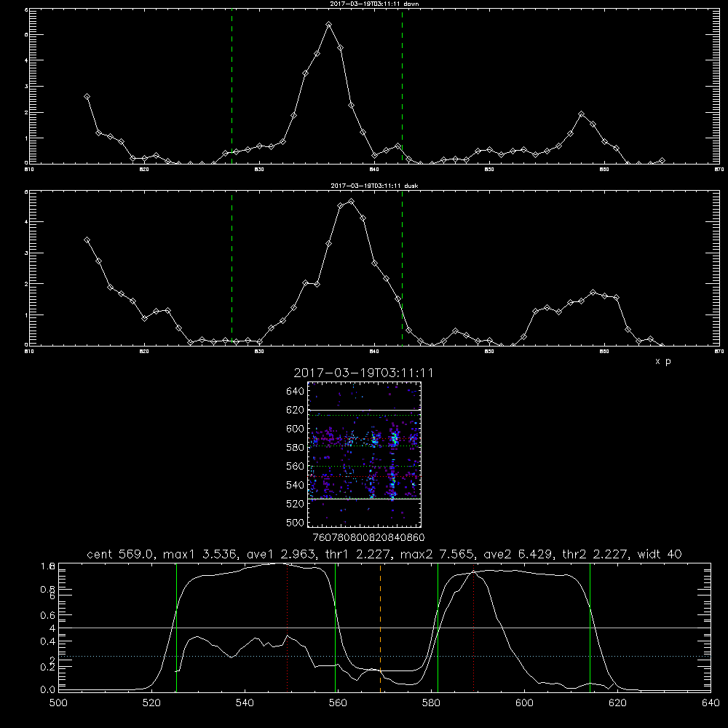The width and height of the screenshot is (728, 728).
Task: Click the dawn plot title text
Action: click(x=374, y=4)
